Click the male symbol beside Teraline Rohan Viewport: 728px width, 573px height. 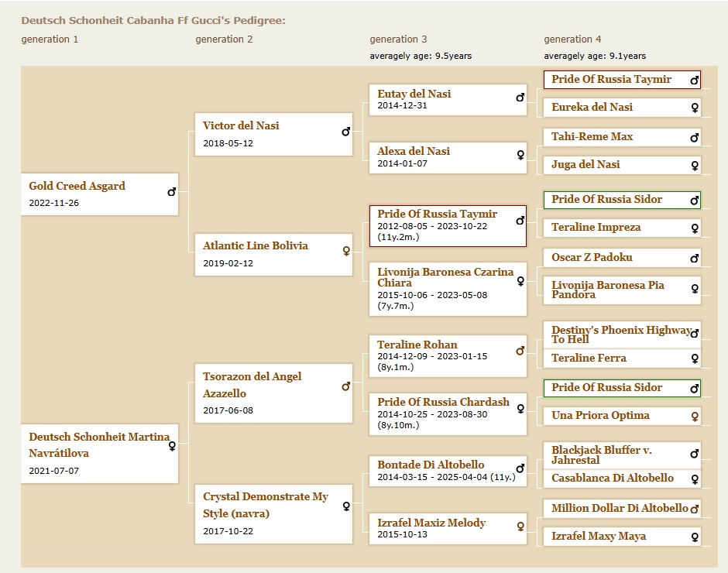pyautogui.click(x=520, y=351)
